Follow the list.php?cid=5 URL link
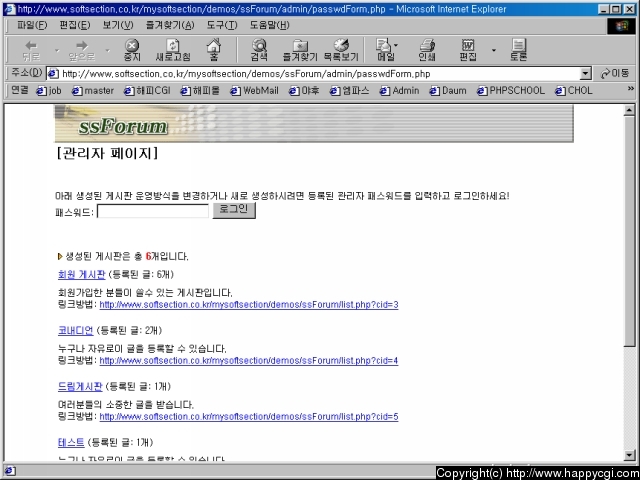 pyautogui.click(x=249, y=416)
